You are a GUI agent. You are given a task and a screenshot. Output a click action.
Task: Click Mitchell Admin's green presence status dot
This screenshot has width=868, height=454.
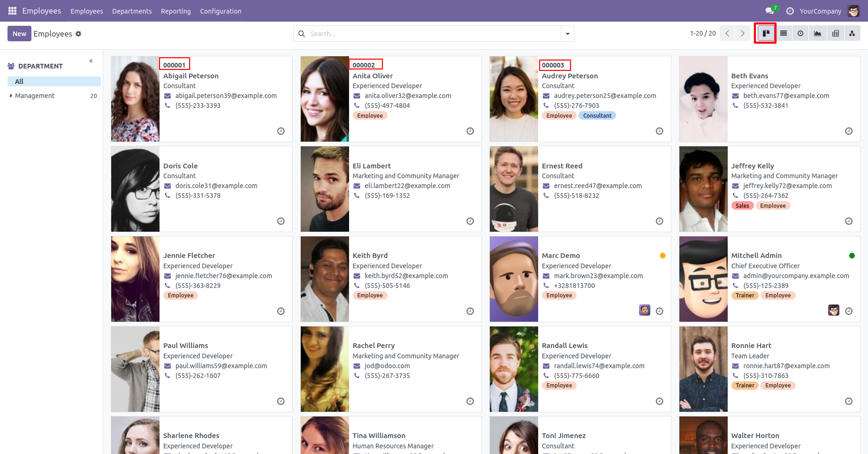(x=852, y=256)
